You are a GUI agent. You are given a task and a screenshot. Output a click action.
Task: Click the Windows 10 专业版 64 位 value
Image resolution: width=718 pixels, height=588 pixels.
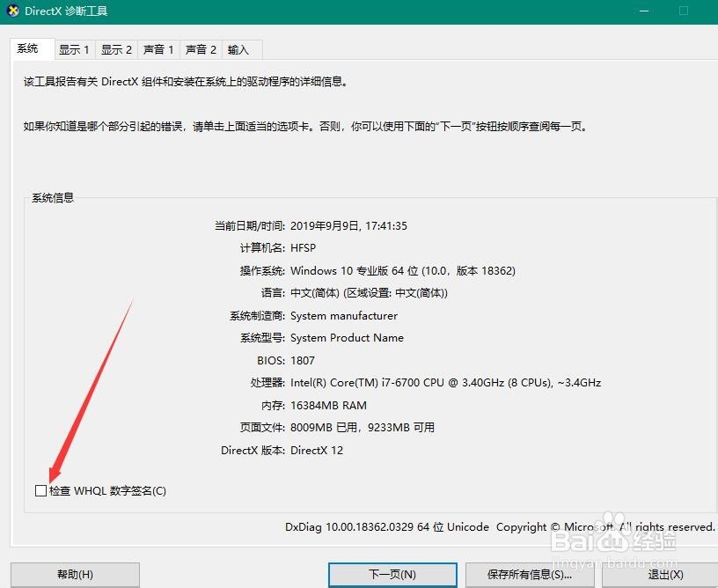click(x=403, y=270)
